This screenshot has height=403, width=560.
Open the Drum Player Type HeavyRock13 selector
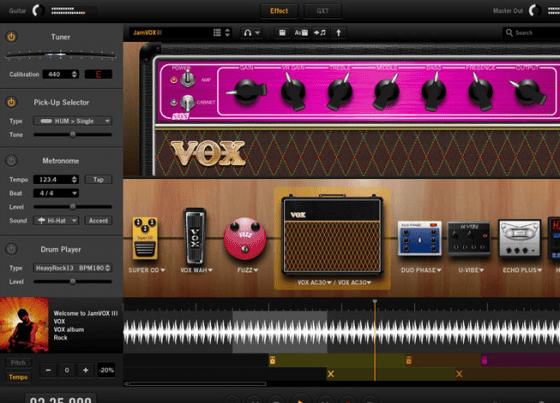[x=72, y=268]
